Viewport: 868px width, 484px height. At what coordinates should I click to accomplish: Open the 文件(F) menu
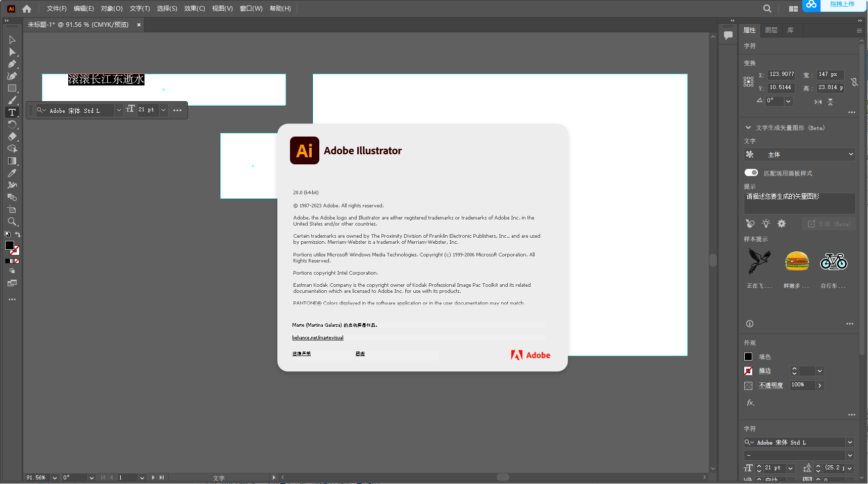[57, 9]
